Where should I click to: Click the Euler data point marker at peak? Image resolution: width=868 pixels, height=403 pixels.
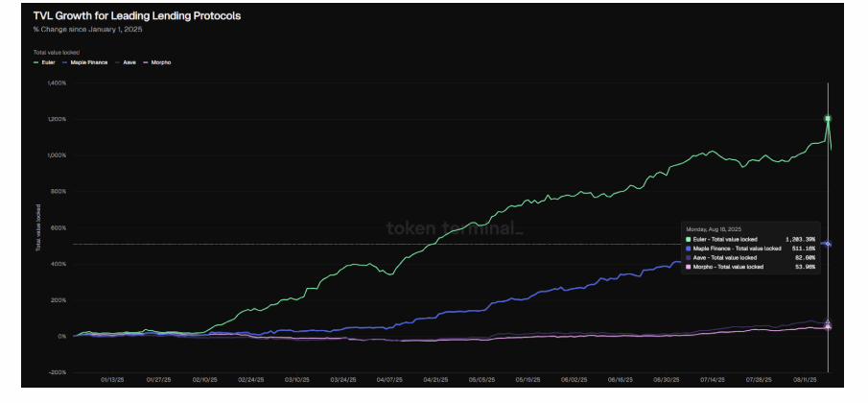click(x=828, y=118)
